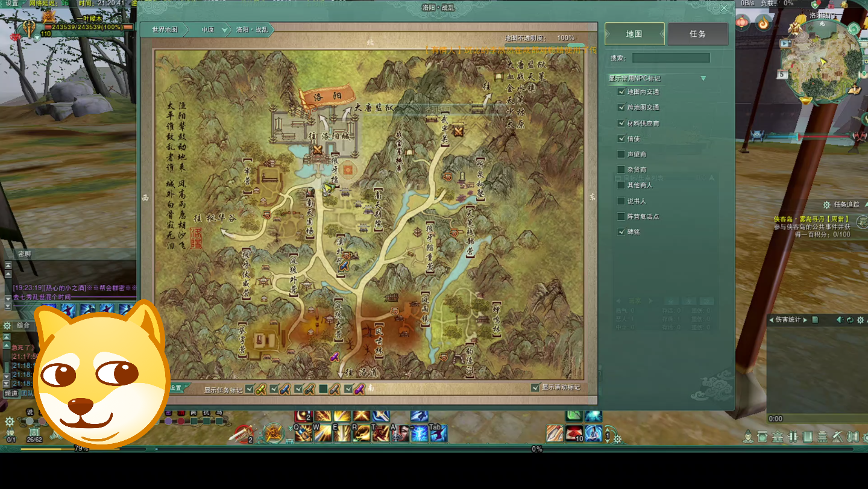The width and height of the screenshot is (868, 489).
Task: Click the circular minimap
Action: pos(821,60)
